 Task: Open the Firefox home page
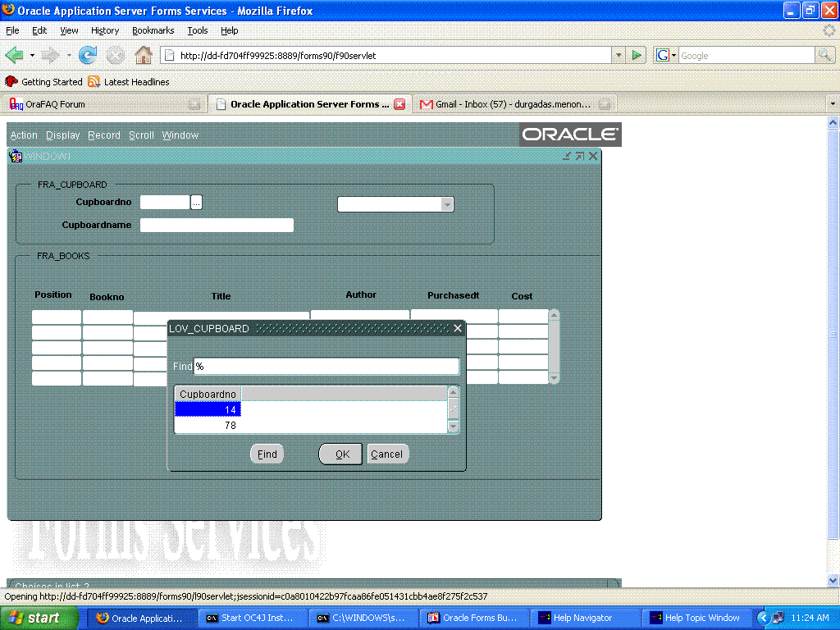(143, 55)
